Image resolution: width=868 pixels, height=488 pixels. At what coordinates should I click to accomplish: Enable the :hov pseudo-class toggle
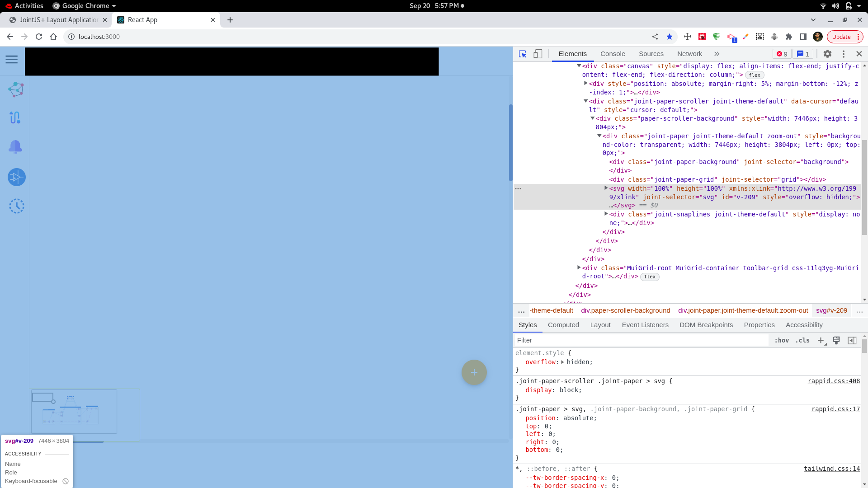coord(781,340)
